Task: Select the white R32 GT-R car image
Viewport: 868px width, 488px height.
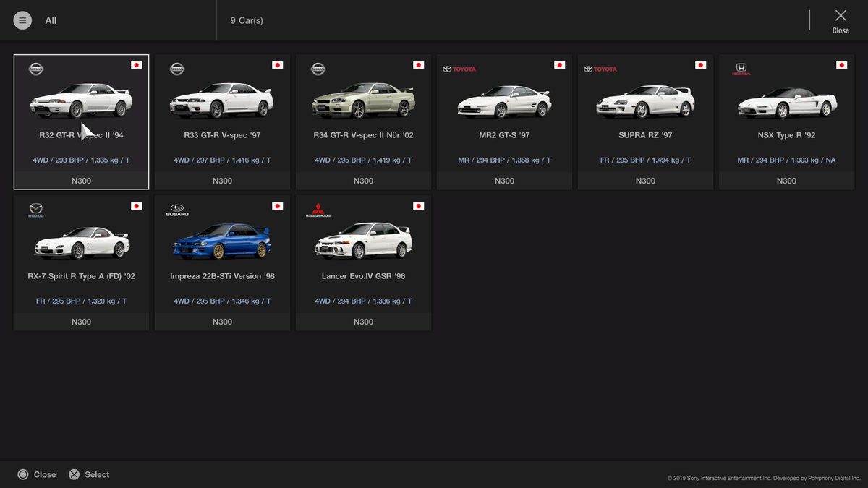Action: 81,100
